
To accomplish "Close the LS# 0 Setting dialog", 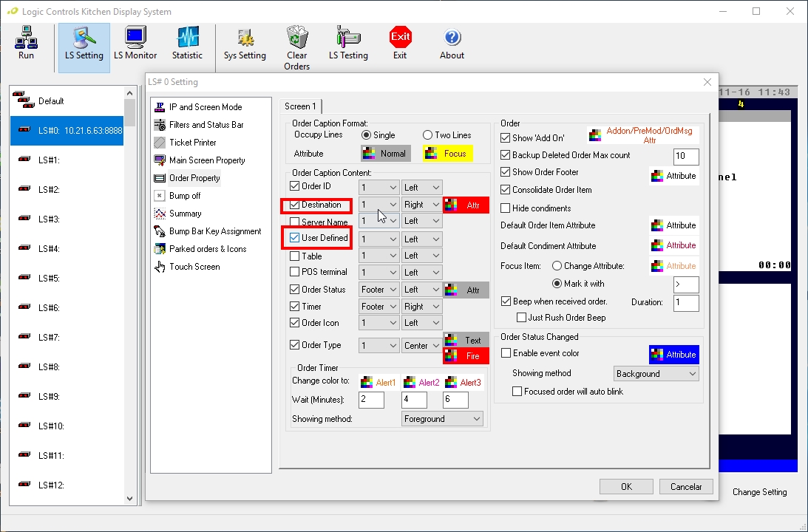I will (x=707, y=83).
